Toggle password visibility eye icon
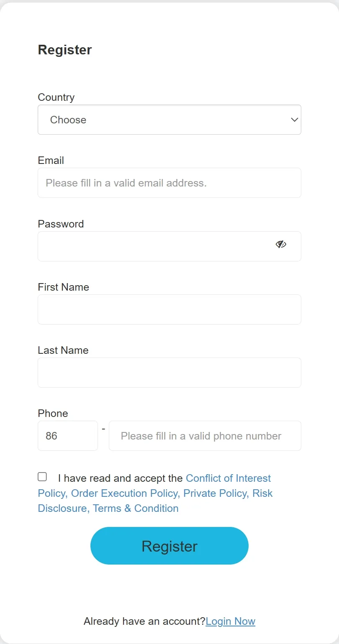Viewport: 339px width, 644px height. point(281,244)
